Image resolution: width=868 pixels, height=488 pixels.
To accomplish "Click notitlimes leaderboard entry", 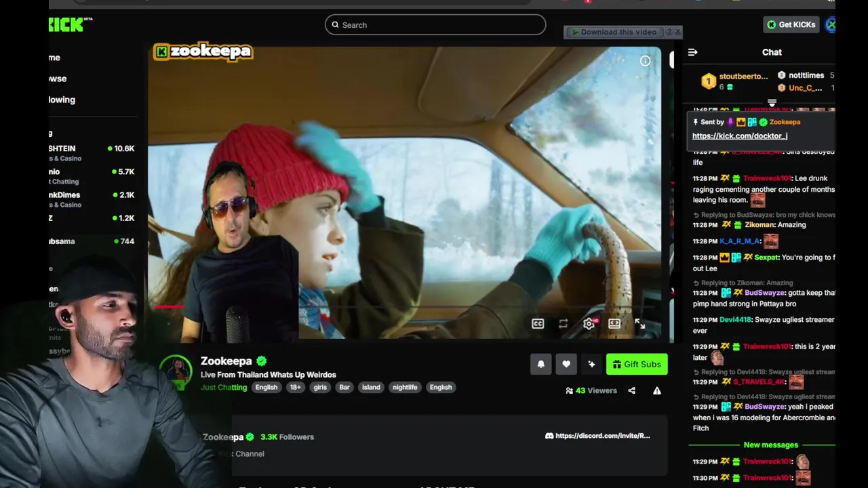I will (x=806, y=75).
